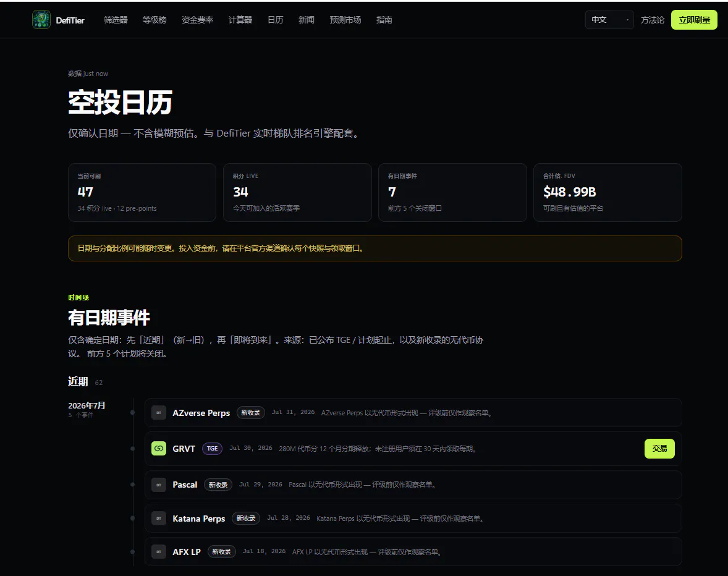Open 指南 in the navigation
The image size is (728, 576).
pos(384,20)
